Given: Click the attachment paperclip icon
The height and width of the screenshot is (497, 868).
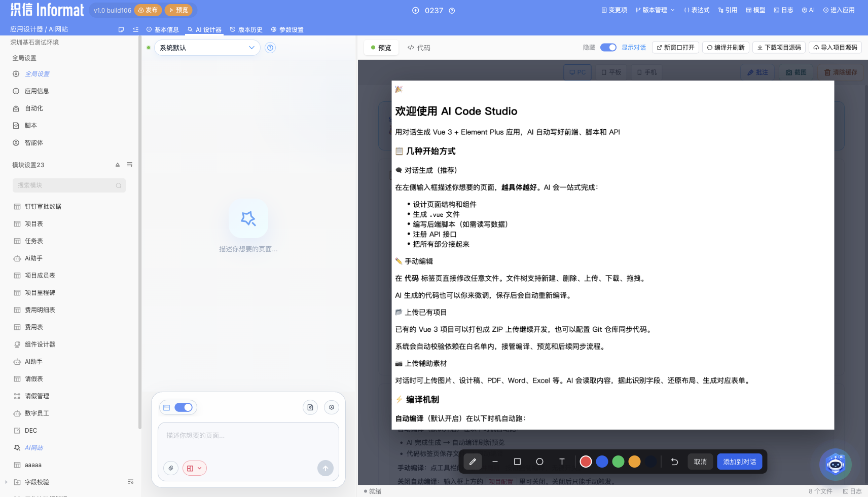Looking at the screenshot, I should pyautogui.click(x=171, y=468).
